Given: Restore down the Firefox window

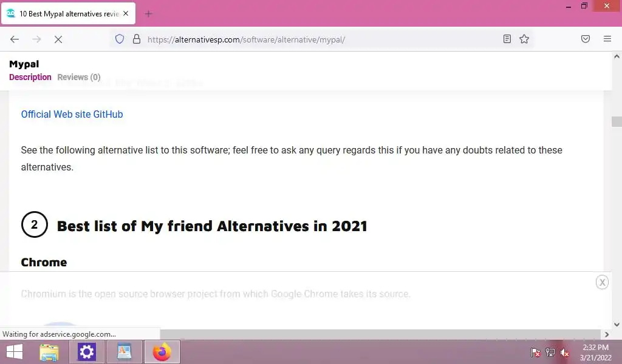Looking at the screenshot, I should (x=584, y=6).
